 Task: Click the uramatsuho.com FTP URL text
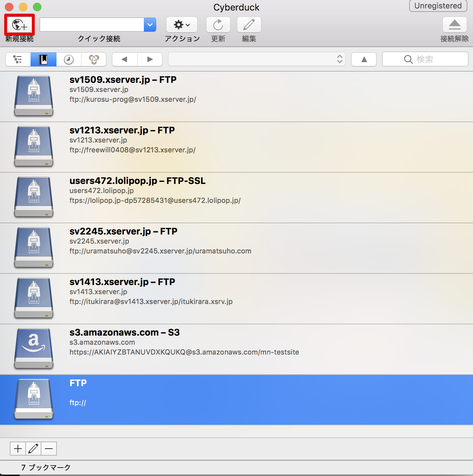click(x=160, y=251)
